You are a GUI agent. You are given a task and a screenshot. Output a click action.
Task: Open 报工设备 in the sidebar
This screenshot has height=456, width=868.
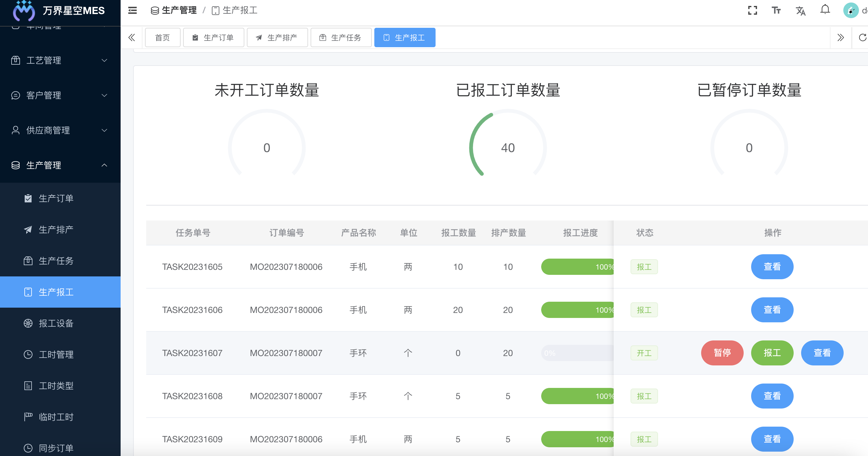pos(56,323)
